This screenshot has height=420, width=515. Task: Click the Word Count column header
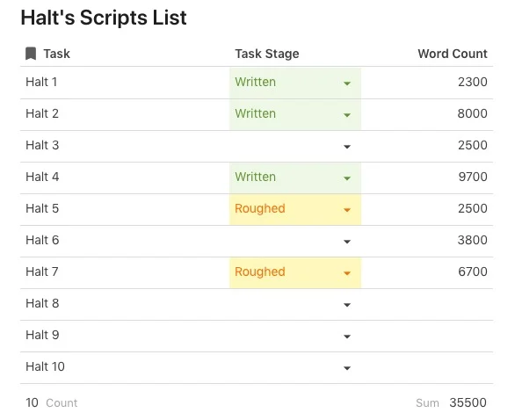453,54
